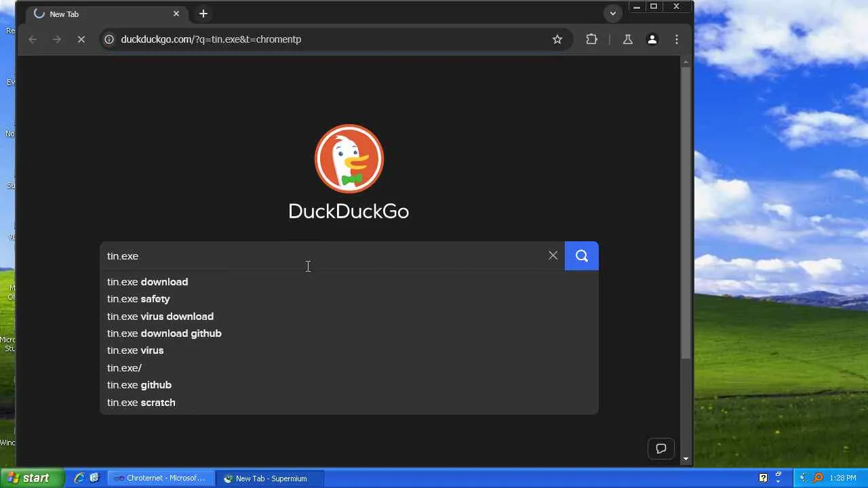The image size is (868, 488).
Task: Launch the second Quick Launch icon
Action: [94, 478]
